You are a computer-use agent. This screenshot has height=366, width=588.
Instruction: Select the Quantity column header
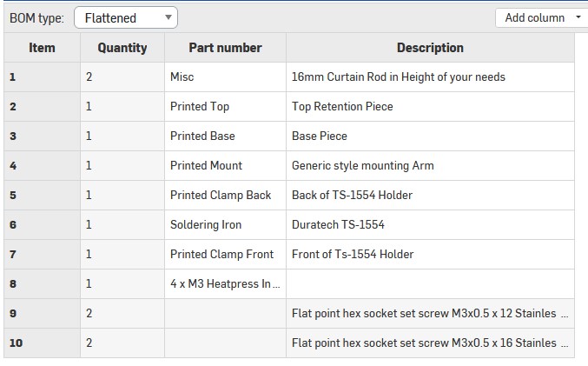122,48
